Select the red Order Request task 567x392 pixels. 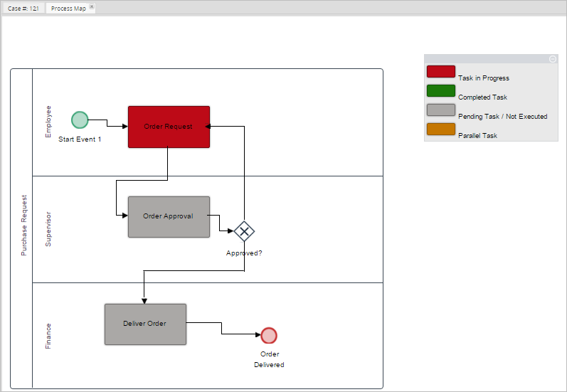click(169, 127)
